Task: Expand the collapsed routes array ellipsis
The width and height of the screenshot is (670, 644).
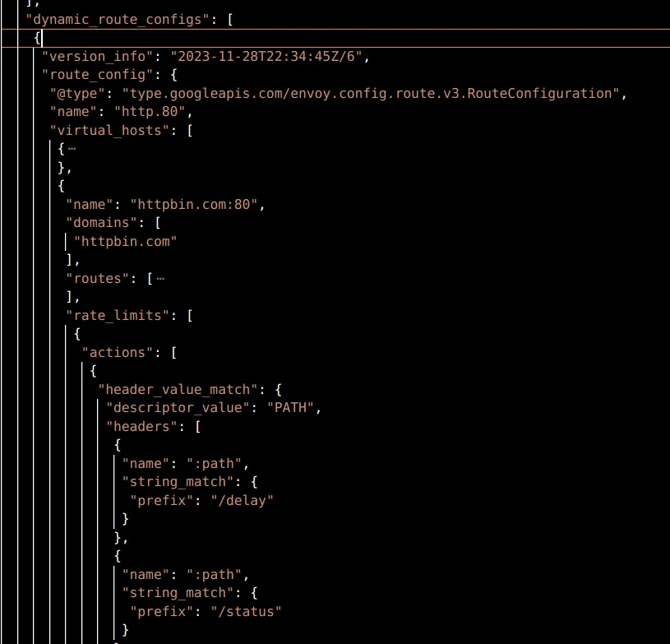Action: click(159, 278)
